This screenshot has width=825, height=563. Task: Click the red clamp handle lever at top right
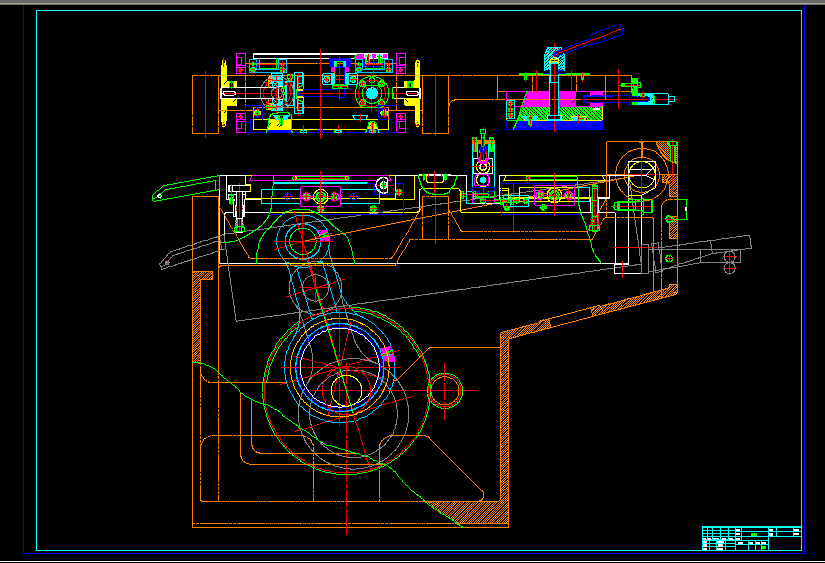[x=596, y=40]
